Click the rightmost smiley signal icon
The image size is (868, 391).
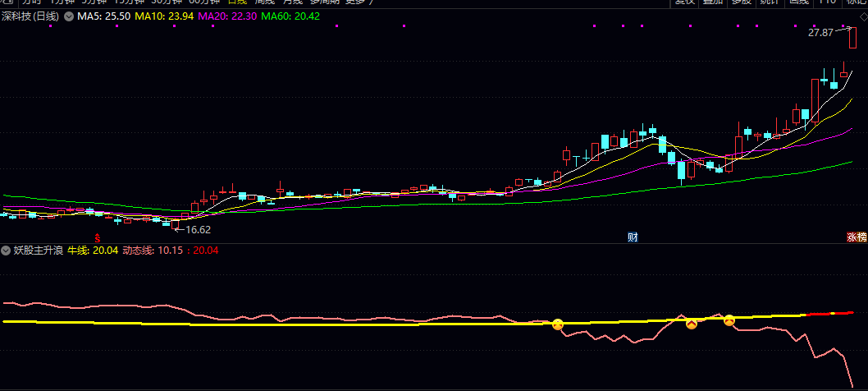coord(729,320)
